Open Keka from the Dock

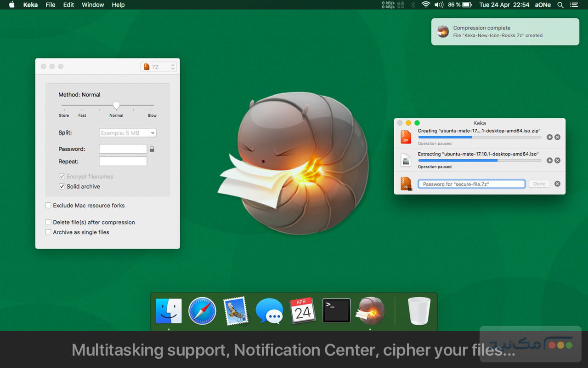(x=372, y=310)
